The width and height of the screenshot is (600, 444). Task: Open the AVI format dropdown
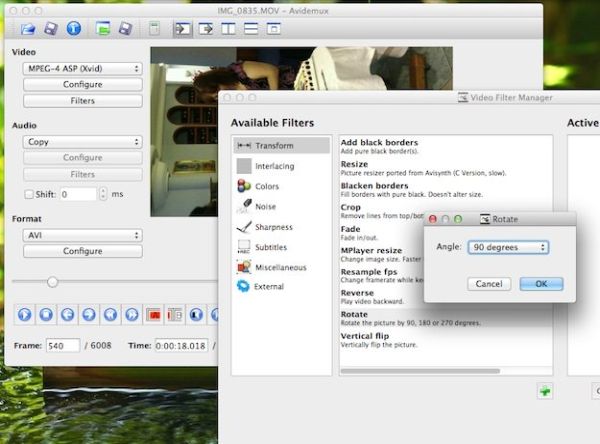pyautogui.click(x=82, y=235)
